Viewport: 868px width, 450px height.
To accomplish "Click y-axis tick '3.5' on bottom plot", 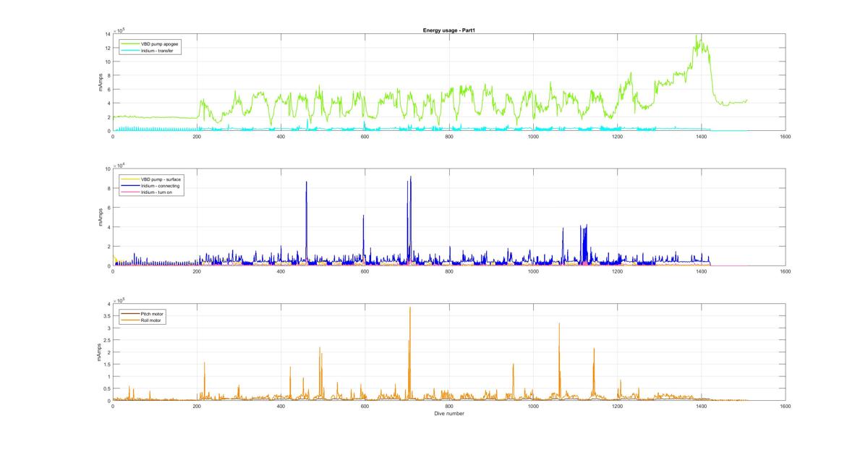I will pyautogui.click(x=106, y=316).
